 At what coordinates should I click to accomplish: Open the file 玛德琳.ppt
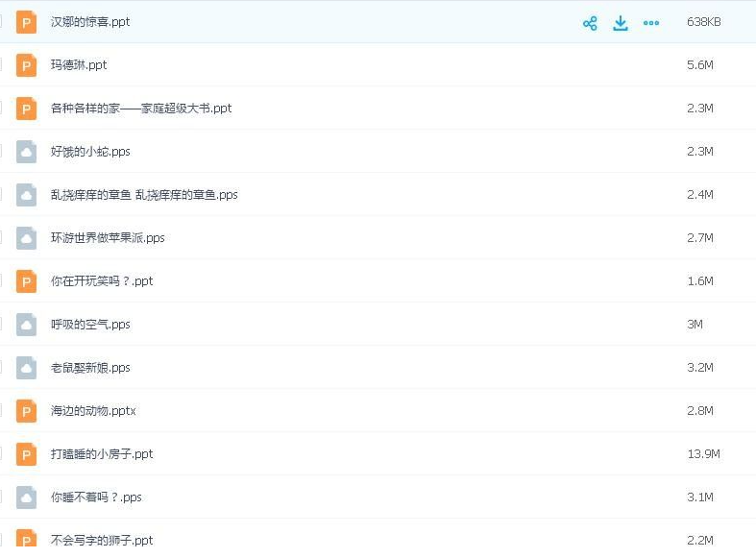(79, 65)
